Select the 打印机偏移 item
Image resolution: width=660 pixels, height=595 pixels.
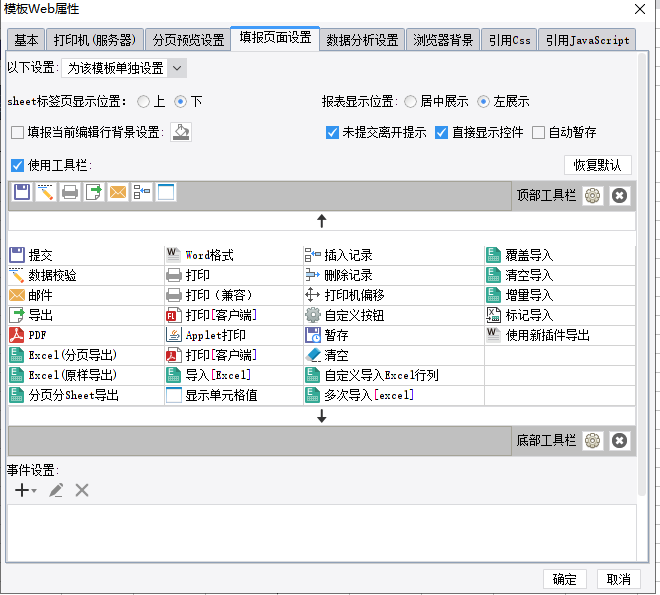pos(394,295)
